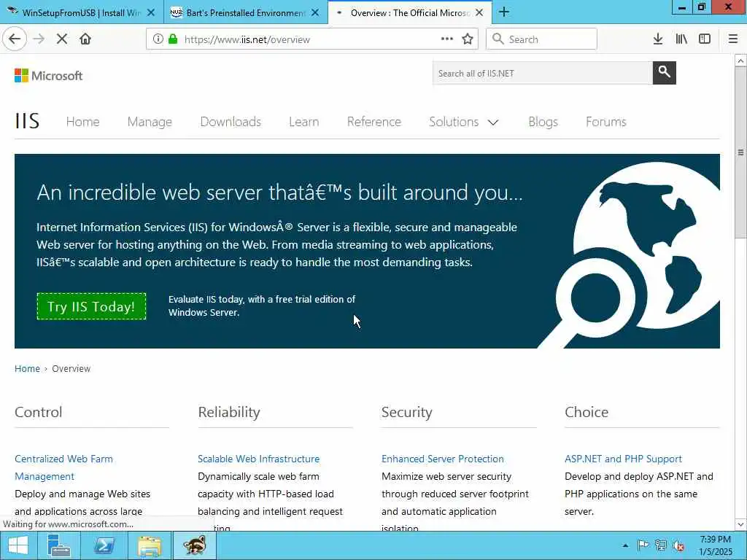Open the Firefox hamburger menu
747x560 pixels.
733,39
